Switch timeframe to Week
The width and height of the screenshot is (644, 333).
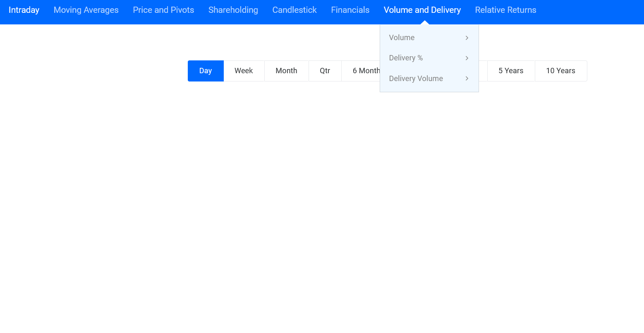coord(244,71)
